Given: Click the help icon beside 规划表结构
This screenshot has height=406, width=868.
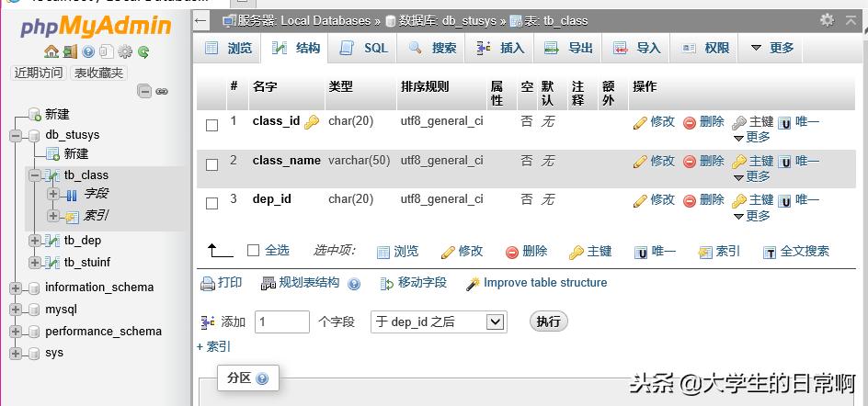Looking at the screenshot, I should pos(354,285).
